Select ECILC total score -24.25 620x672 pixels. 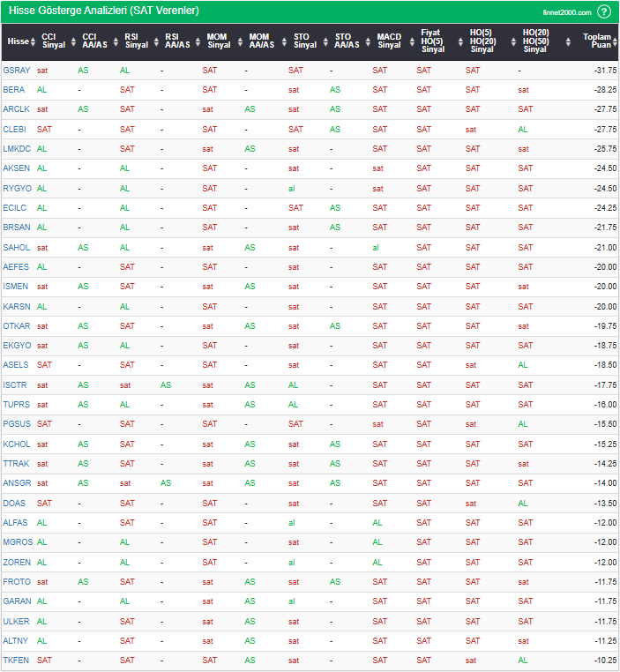tap(605, 208)
